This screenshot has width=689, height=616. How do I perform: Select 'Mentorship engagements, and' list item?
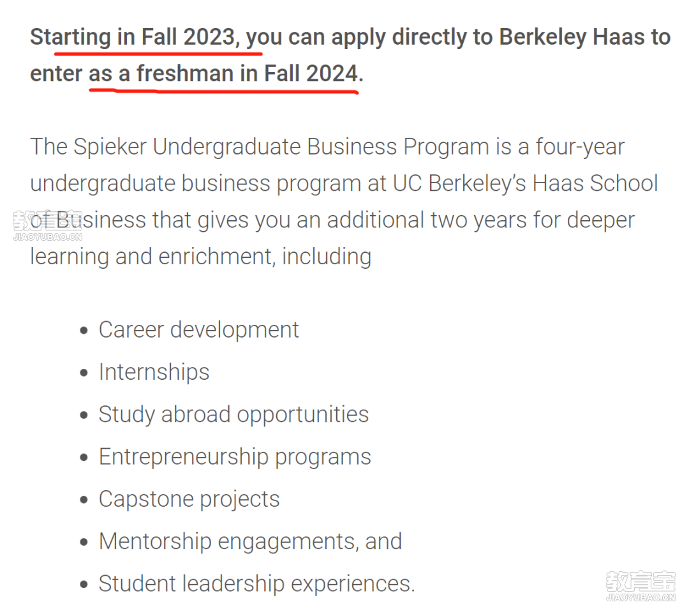(251, 542)
